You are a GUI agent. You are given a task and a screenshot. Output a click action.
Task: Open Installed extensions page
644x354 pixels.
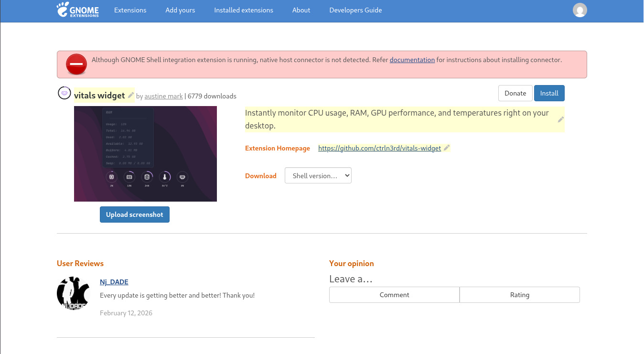coord(244,10)
